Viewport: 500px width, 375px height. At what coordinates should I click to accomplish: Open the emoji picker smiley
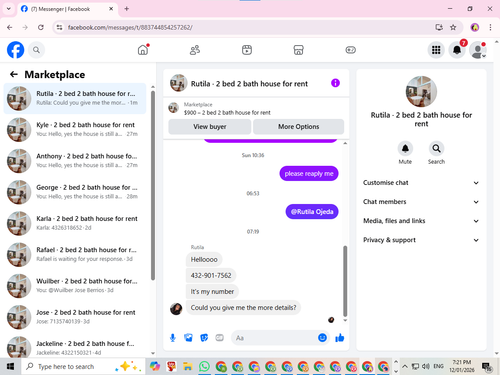322,338
